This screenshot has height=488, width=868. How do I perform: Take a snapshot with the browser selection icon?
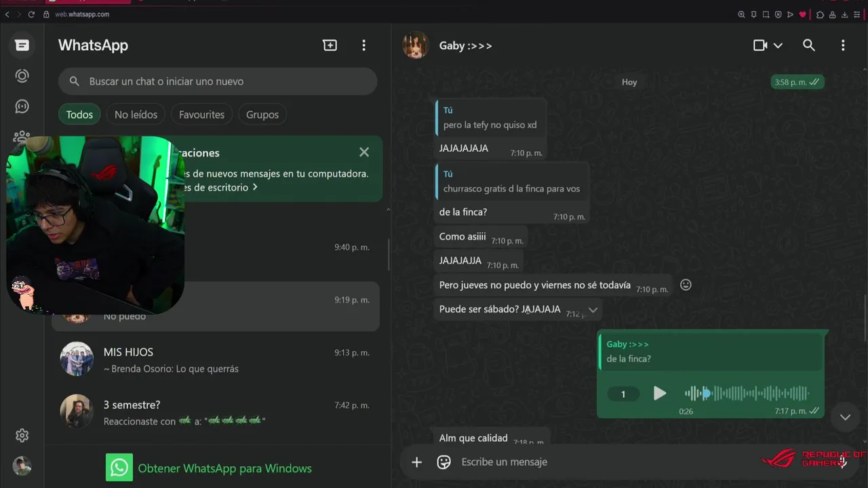pyautogui.click(x=766, y=14)
